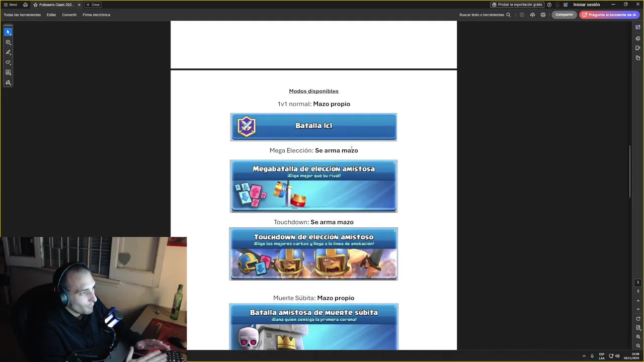Click the current page number box 3
The image size is (644, 362).
coord(638,283)
